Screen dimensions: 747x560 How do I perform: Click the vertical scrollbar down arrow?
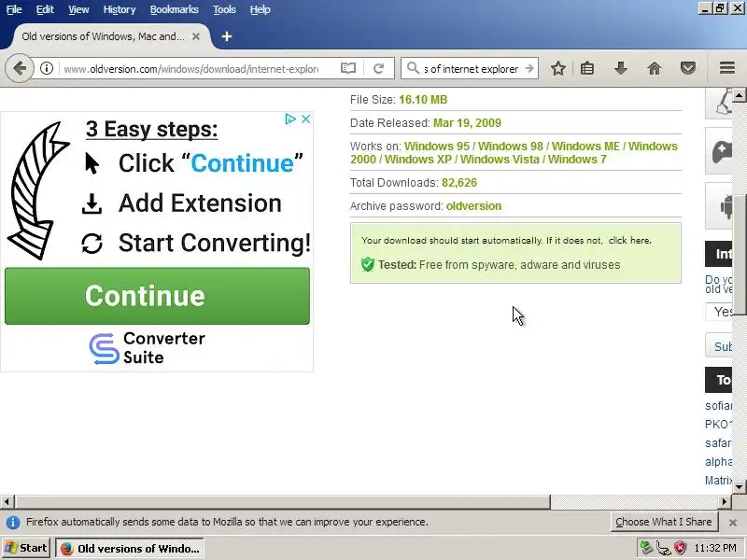pyautogui.click(x=739, y=486)
